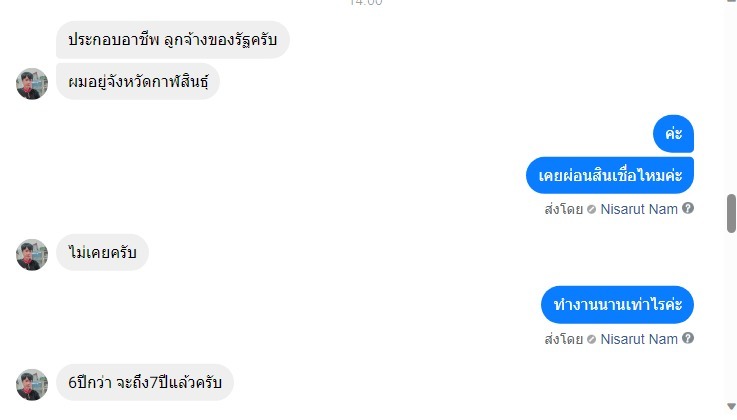
Task: Select the 6ปีกว่า จะถึง7ปีแล้วครับ message
Action: tap(144, 383)
